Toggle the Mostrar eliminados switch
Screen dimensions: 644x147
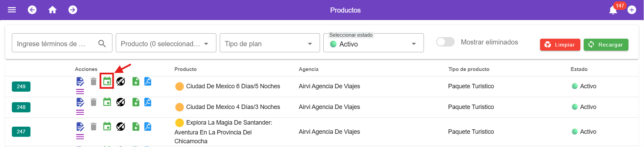pyautogui.click(x=445, y=42)
